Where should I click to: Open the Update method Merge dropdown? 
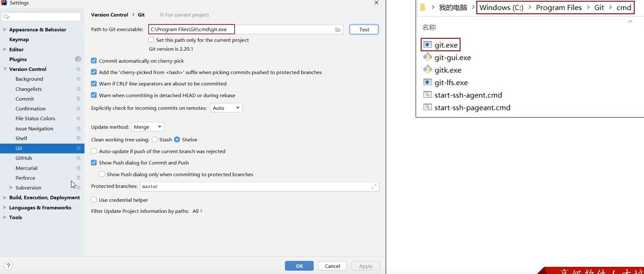pyautogui.click(x=148, y=127)
